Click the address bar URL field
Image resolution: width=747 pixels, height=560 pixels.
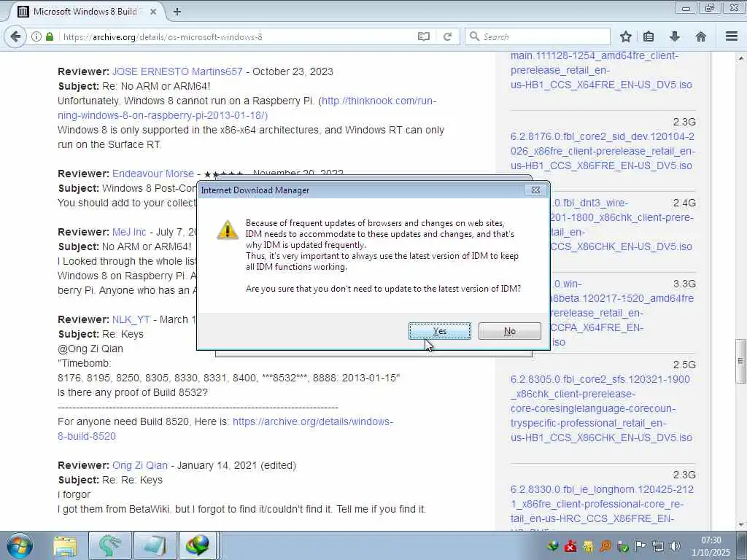click(239, 36)
